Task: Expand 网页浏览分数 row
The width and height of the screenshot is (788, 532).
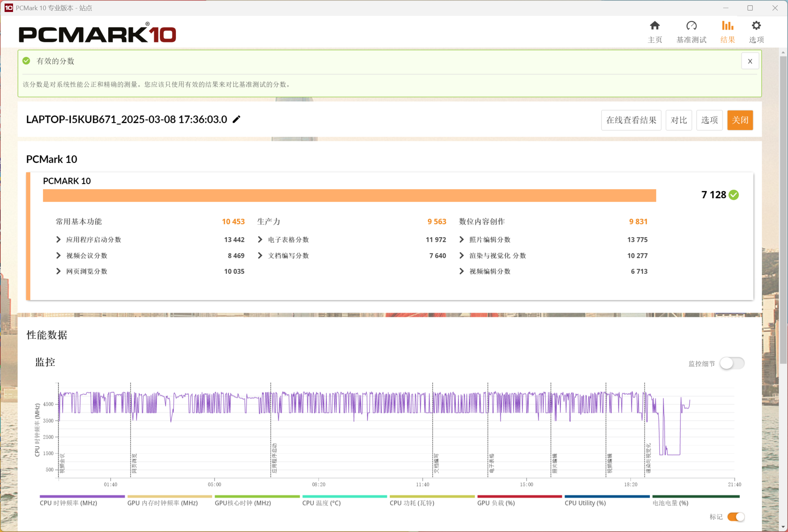Action: coord(59,271)
